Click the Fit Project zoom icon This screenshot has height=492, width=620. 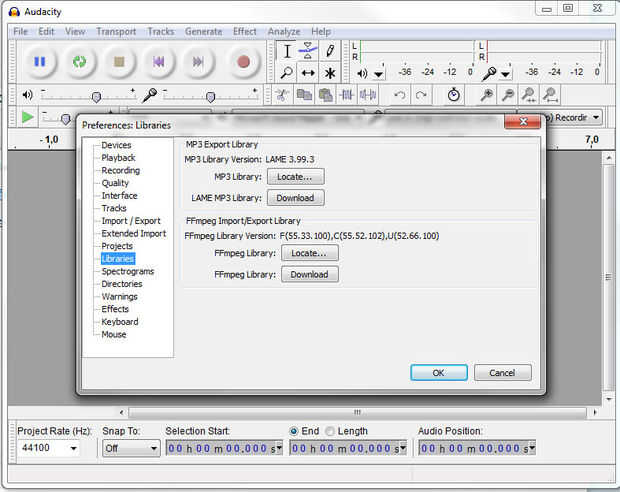pos(550,95)
